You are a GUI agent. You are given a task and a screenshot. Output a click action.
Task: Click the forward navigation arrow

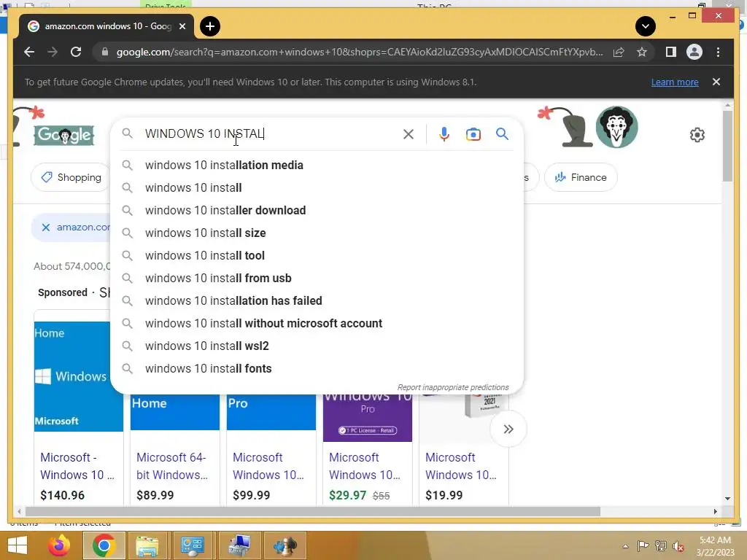(x=53, y=52)
